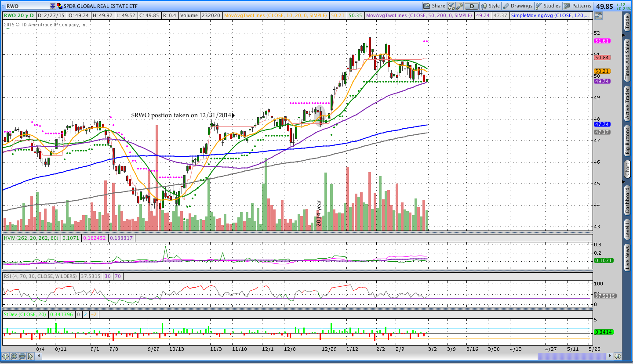Click the SimpleMovingAvg (CLOSE, 120 study label
Viewport: 633px width, 364px height.
tap(551, 15)
